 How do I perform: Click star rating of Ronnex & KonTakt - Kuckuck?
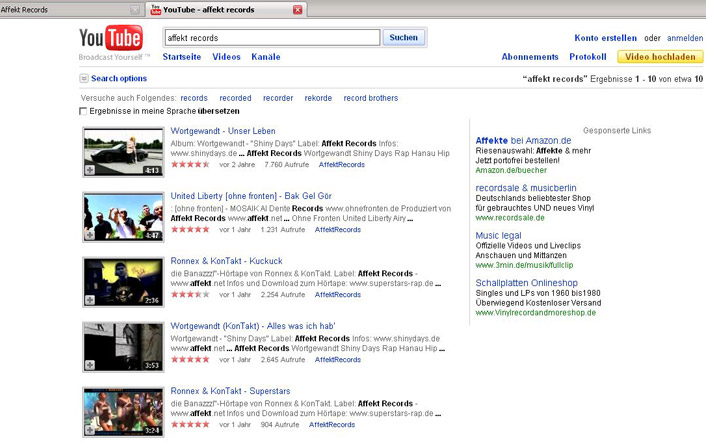[x=190, y=294]
